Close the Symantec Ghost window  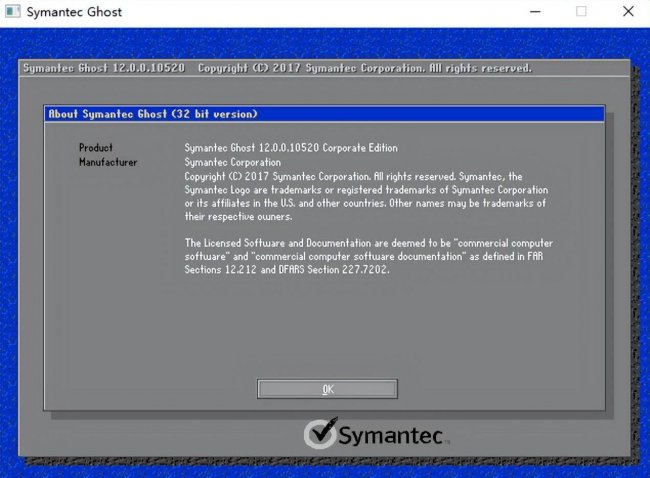tap(628, 12)
